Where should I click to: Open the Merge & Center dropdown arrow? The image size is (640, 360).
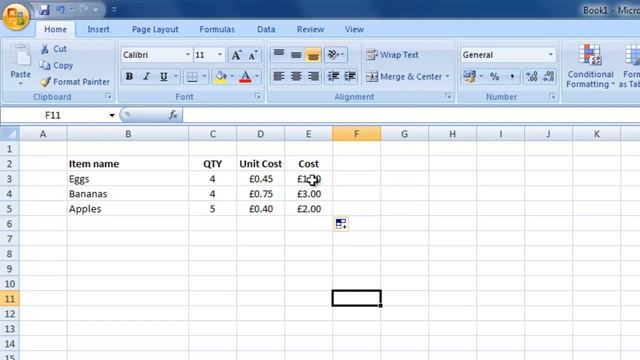pyautogui.click(x=447, y=77)
